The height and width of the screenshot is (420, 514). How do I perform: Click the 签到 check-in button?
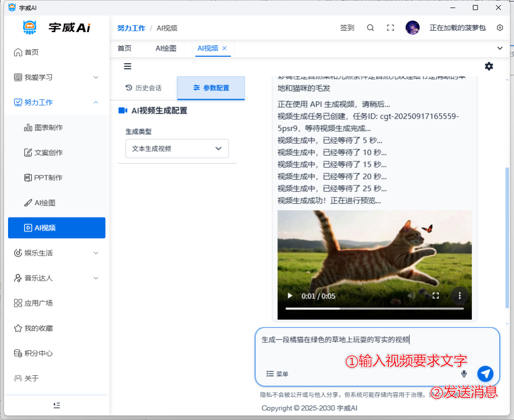tap(347, 28)
